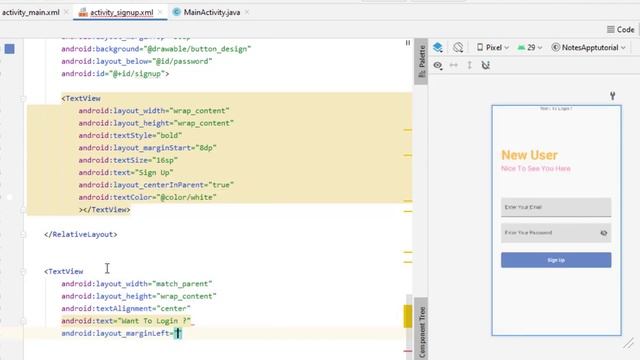Click the activity_signup.xml file icon

(x=83, y=12)
